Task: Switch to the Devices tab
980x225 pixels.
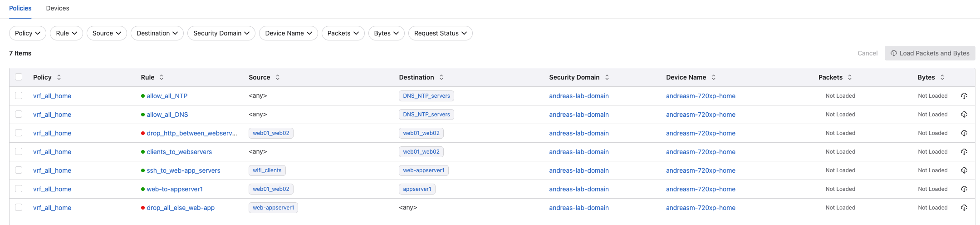Action: click(x=58, y=8)
